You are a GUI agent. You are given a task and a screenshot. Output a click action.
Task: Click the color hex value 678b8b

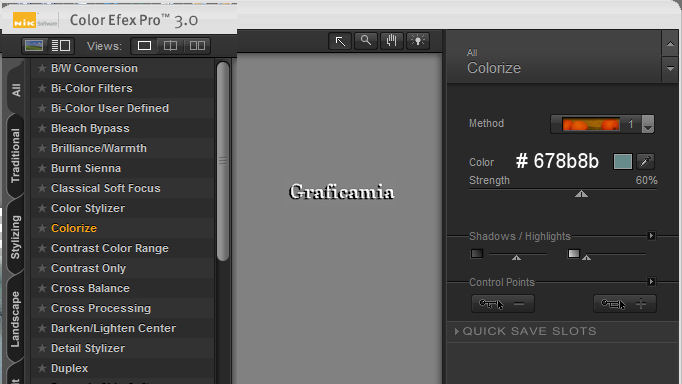(557, 161)
